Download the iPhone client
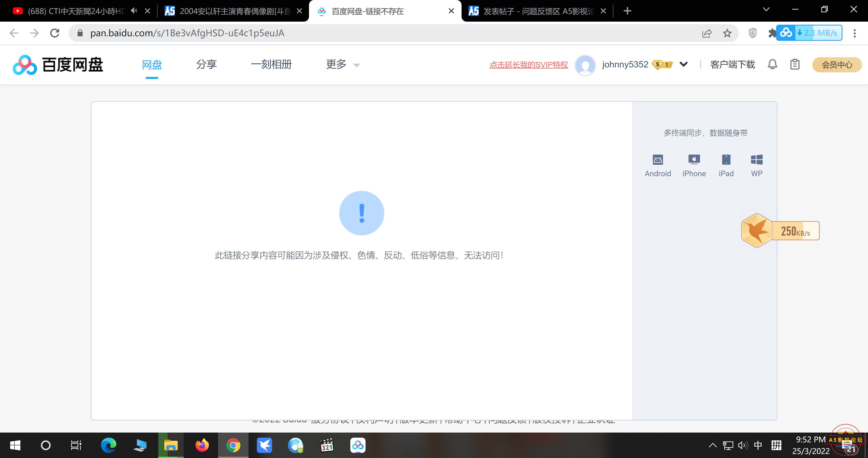Screen dimensions: 868x458 (x=694, y=166)
